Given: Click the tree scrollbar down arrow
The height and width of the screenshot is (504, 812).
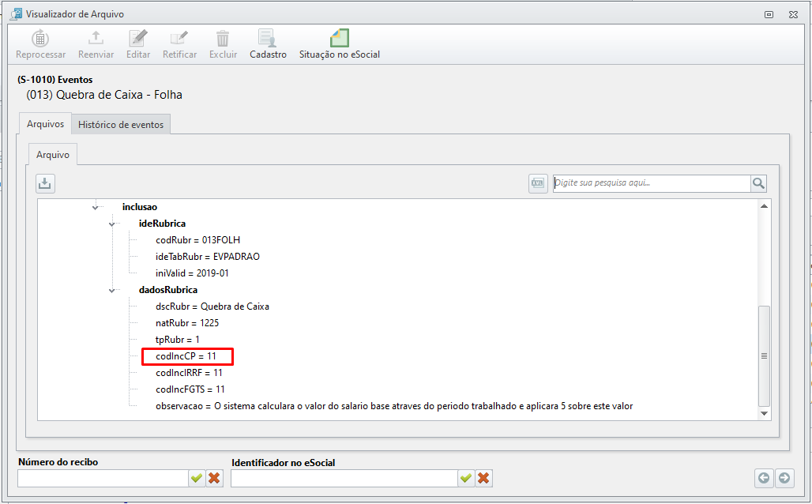Looking at the screenshot, I should (x=764, y=413).
